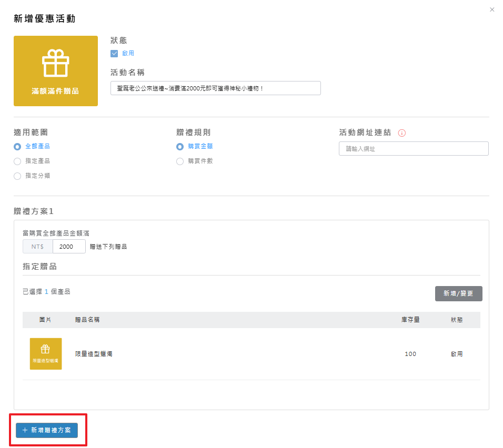This screenshot has height=448, width=503.
Task: Choose the 購買金額 gift rule
Action: (180, 146)
